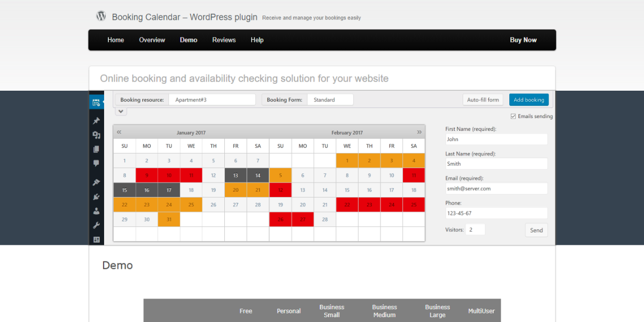
Task: Select red booked date February 12
Action: click(280, 190)
